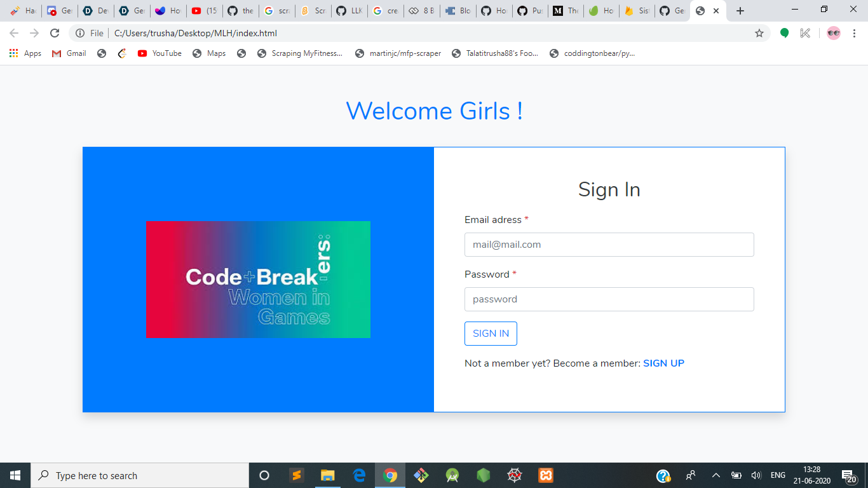Focus the password input field

pyautogui.click(x=609, y=299)
